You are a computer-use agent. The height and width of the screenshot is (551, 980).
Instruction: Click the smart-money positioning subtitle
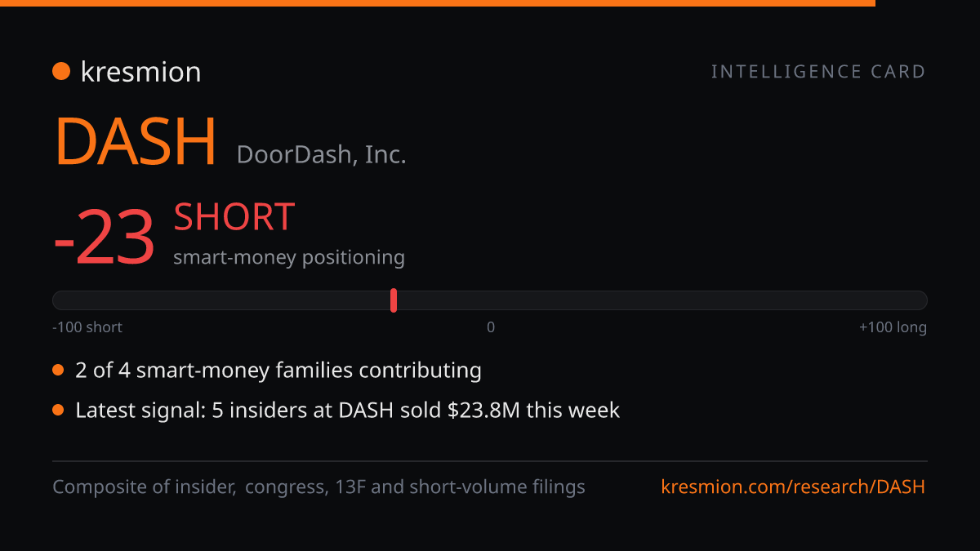pos(289,257)
